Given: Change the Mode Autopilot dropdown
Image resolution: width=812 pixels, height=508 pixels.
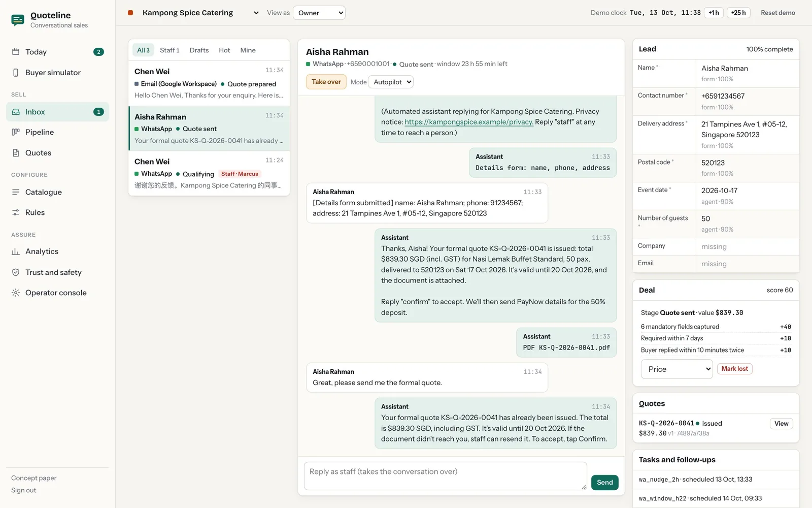Looking at the screenshot, I should [x=391, y=82].
